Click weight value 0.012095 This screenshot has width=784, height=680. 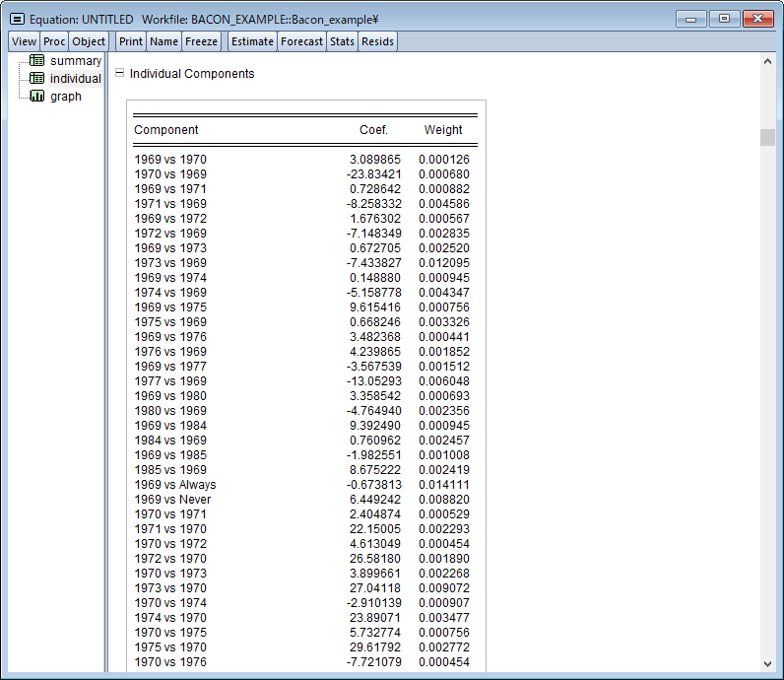coord(444,263)
